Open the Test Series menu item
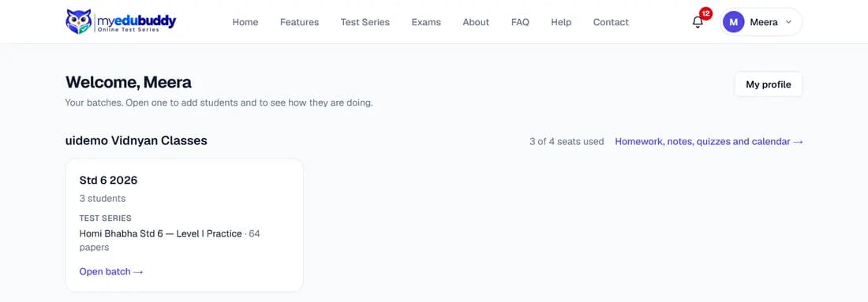This screenshot has height=302, width=868. tap(365, 22)
